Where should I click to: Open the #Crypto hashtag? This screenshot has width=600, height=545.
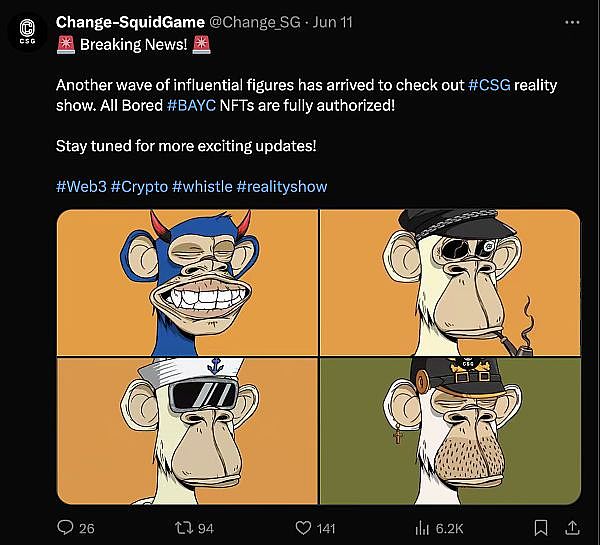tap(139, 186)
